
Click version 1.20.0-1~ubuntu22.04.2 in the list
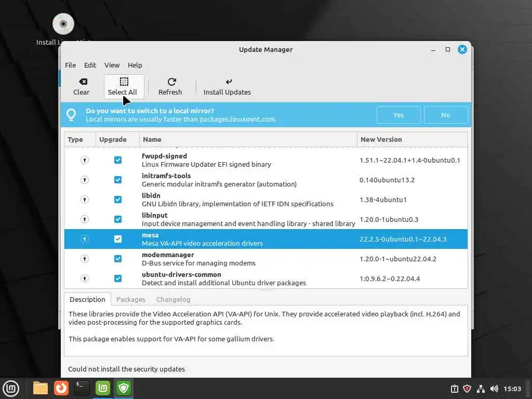(398, 259)
